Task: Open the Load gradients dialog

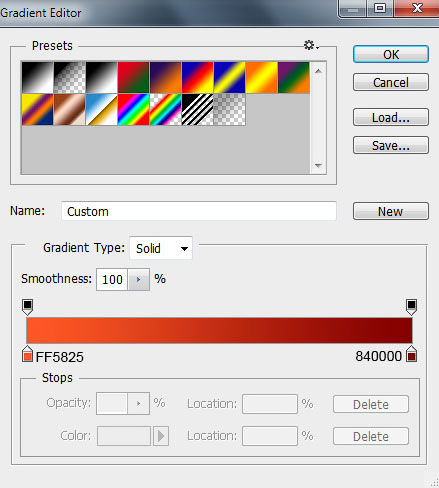Action: point(391,117)
